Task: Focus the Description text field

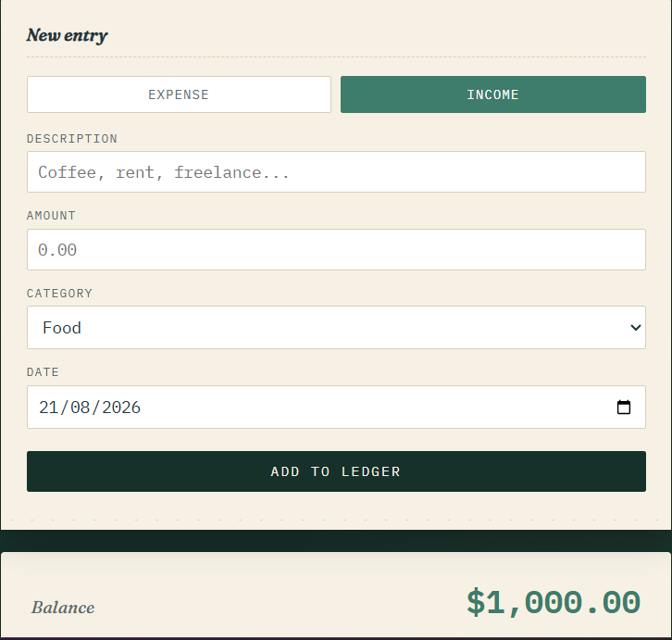Action: pyautogui.click(x=336, y=171)
